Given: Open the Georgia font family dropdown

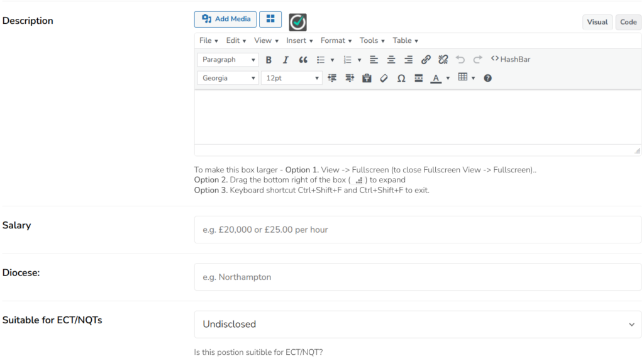Looking at the screenshot, I should click(228, 79).
